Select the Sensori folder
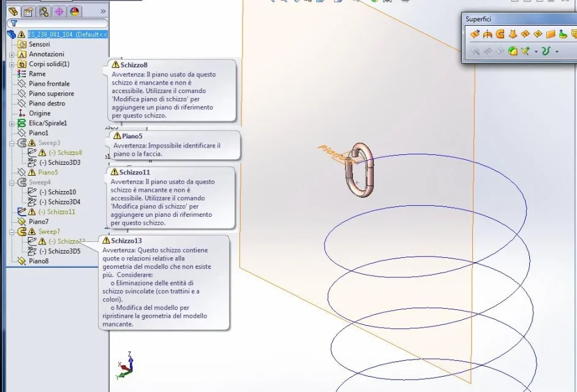The width and height of the screenshot is (577, 392). point(39,44)
